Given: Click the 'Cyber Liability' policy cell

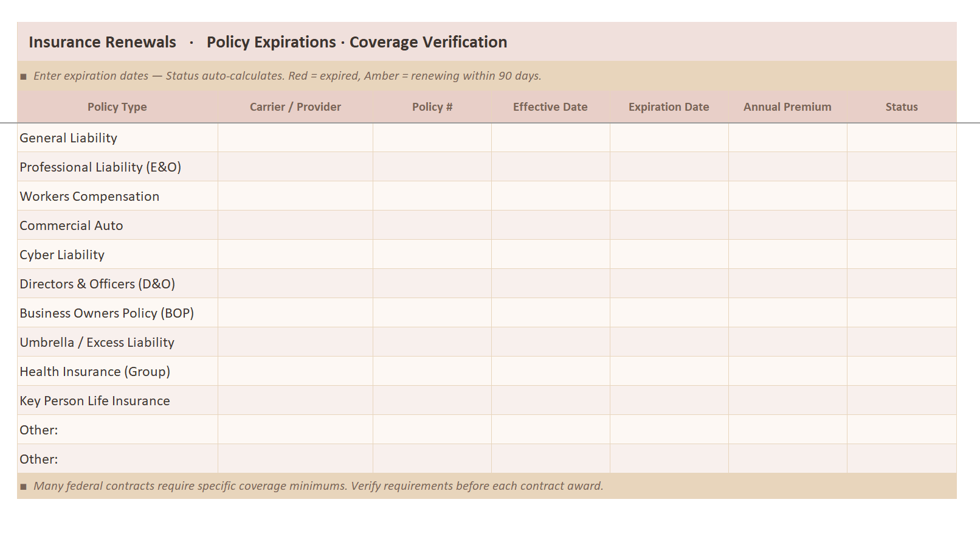Looking at the screenshot, I should click(117, 254).
